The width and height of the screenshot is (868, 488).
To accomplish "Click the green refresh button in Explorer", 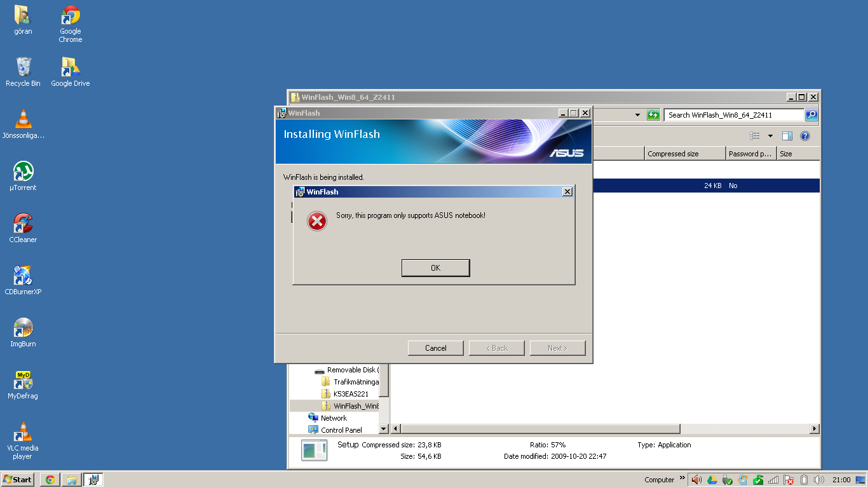I will (653, 115).
